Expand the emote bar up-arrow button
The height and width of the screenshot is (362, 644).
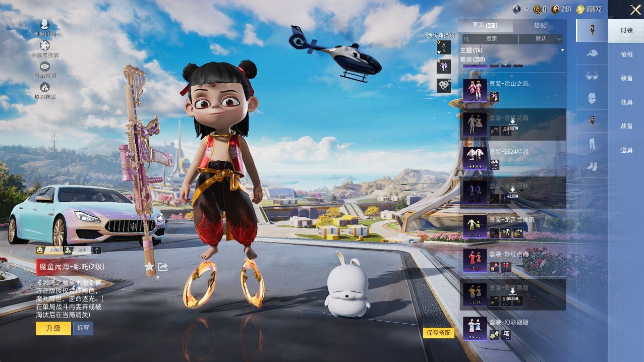coord(97,250)
